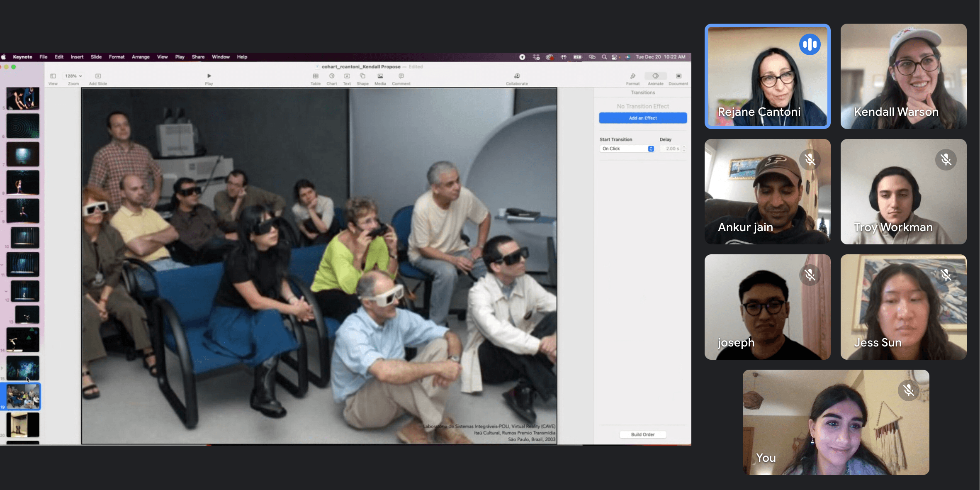980x490 pixels.
Task: Add a Text box using the toolbar
Action: coord(347,76)
